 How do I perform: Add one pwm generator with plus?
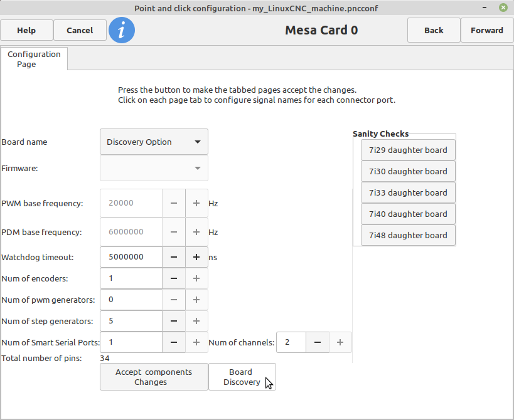pyautogui.click(x=196, y=300)
